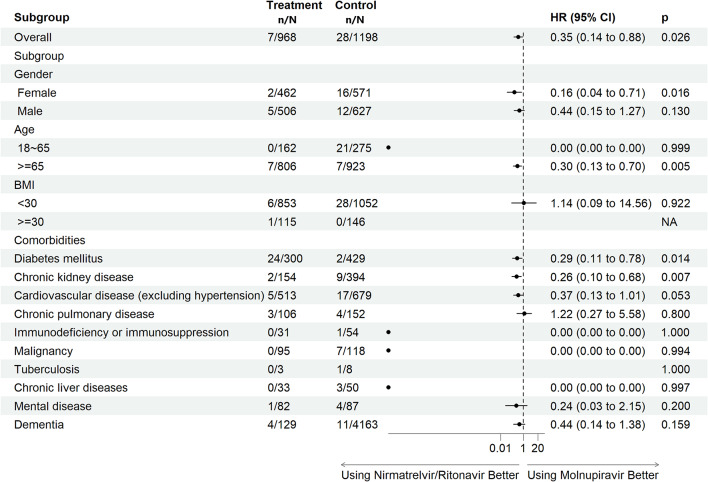Click the '0.01' axis tick label
Viewport: 708px width, 482px height.
pos(500,448)
